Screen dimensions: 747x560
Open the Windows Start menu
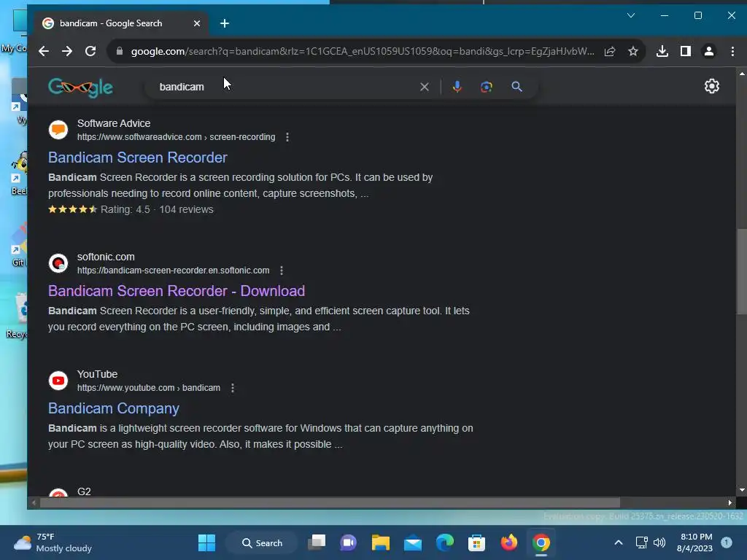[x=206, y=542]
